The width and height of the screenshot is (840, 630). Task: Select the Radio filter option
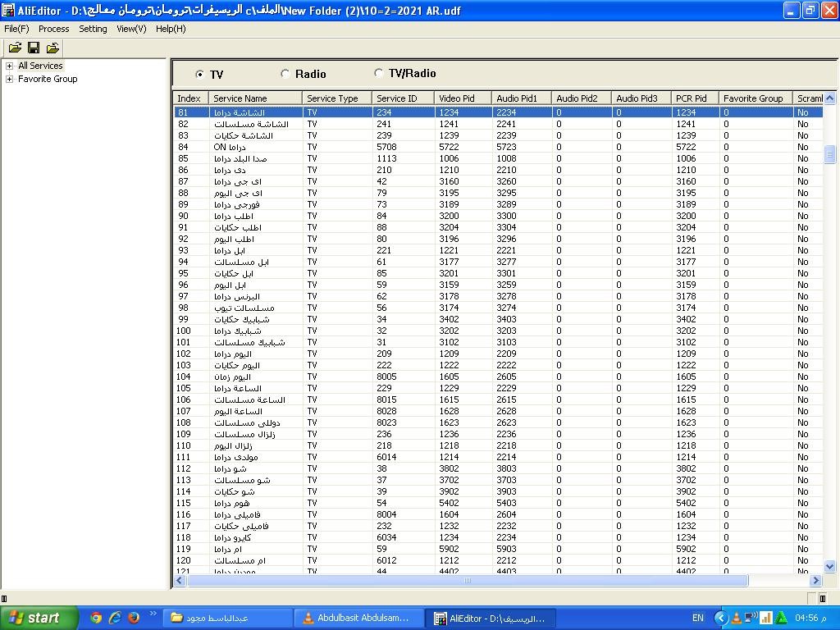click(x=285, y=74)
